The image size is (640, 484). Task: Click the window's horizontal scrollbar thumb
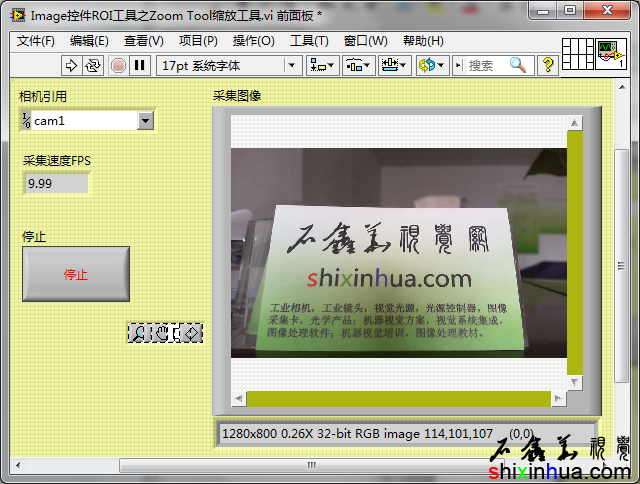[x=311, y=465]
